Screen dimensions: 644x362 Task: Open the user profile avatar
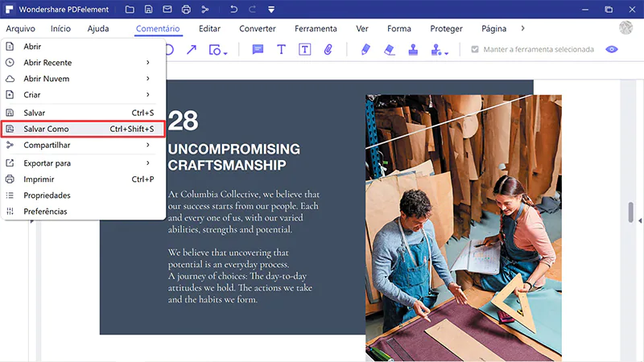pyautogui.click(x=626, y=28)
